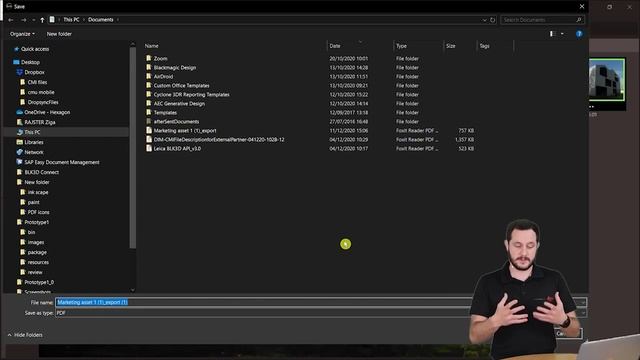Sort files by Date column
640x360 pixels.
pos(335,46)
